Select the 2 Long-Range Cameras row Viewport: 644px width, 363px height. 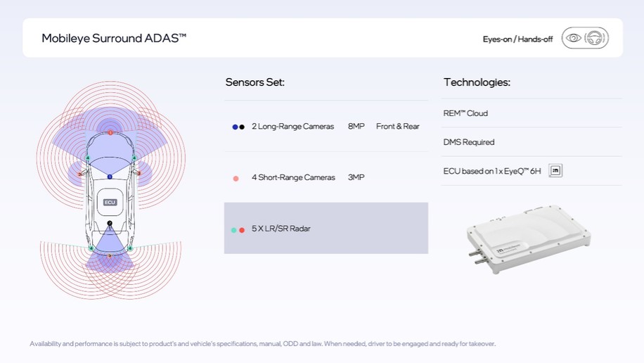click(x=326, y=127)
